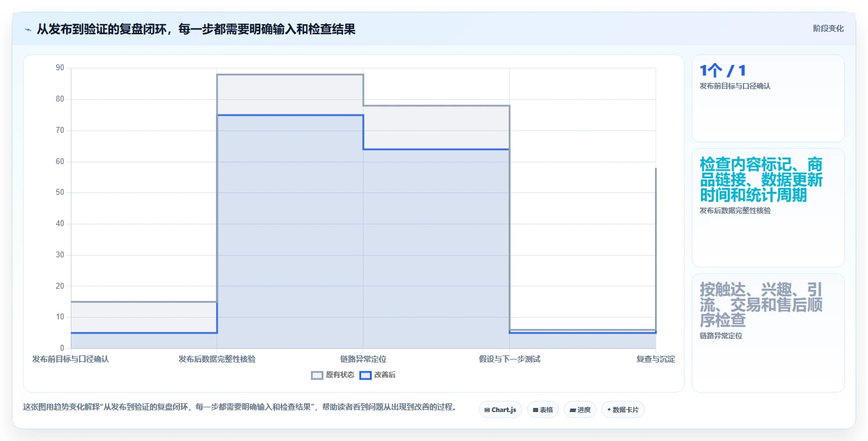The width and height of the screenshot is (868, 441).
Task: Toggle the 改善后 legend entry
Action: click(x=378, y=375)
